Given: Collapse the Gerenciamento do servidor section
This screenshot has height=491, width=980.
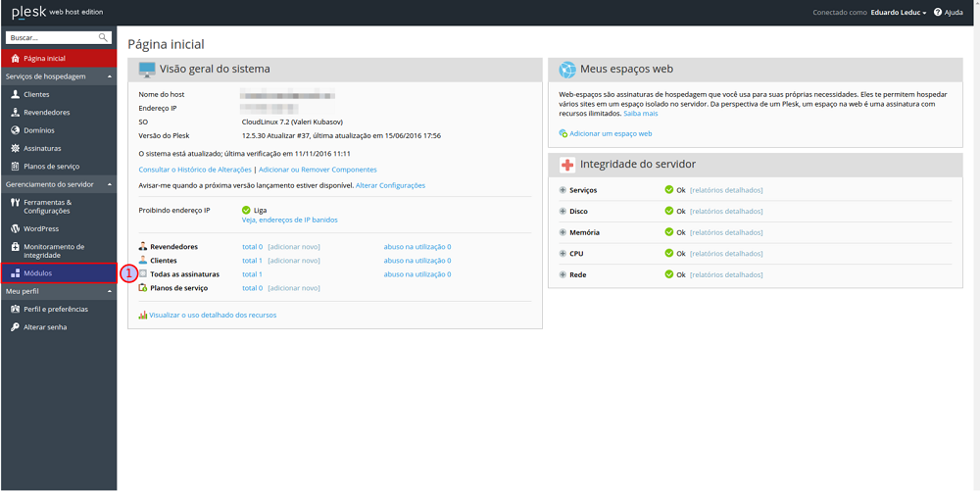Looking at the screenshot, I should (x=110, y=184).
